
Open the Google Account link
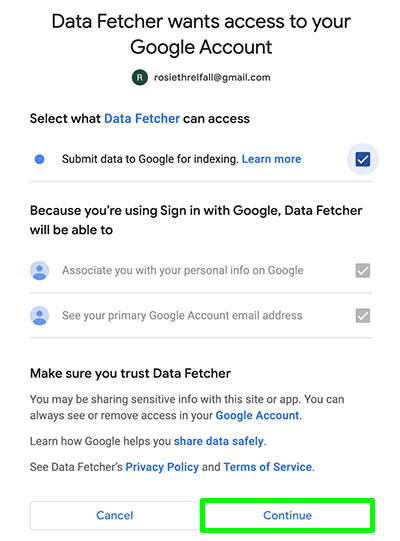pyautogui.click(x=257, y=415)
